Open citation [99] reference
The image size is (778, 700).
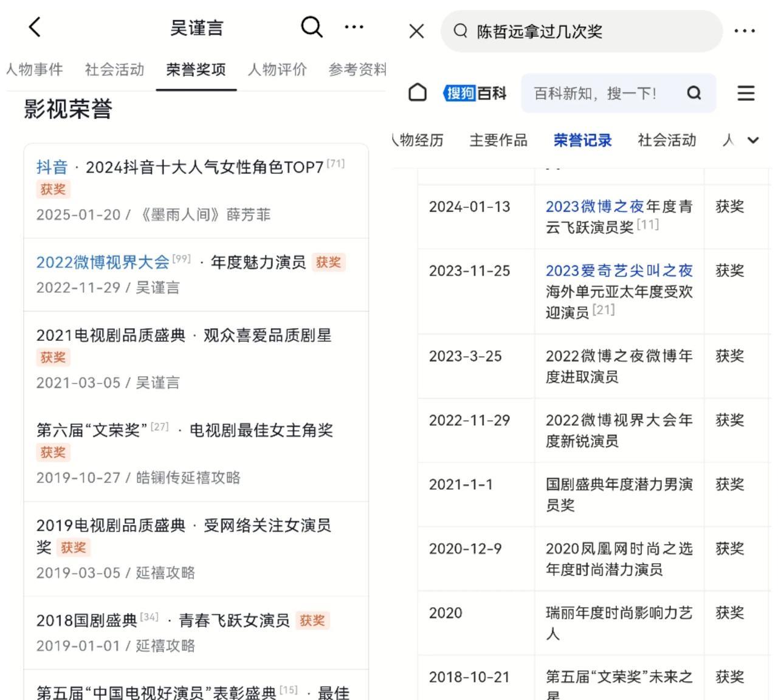(x=182, y=258)
